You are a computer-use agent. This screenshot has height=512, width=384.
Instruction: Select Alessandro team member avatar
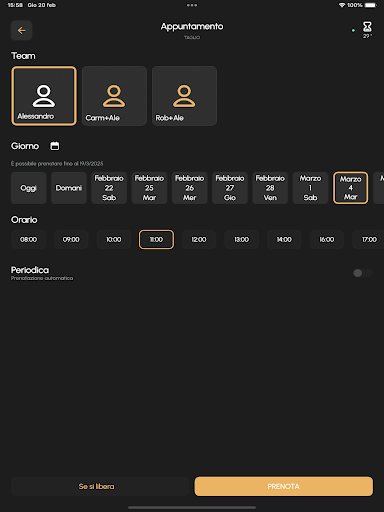click(x=44, y=96)
